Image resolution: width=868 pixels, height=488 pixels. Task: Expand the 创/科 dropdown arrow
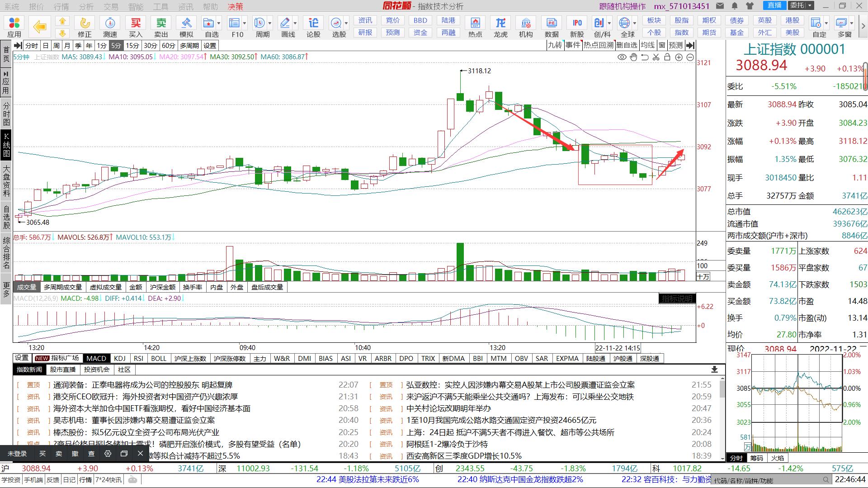609,23
